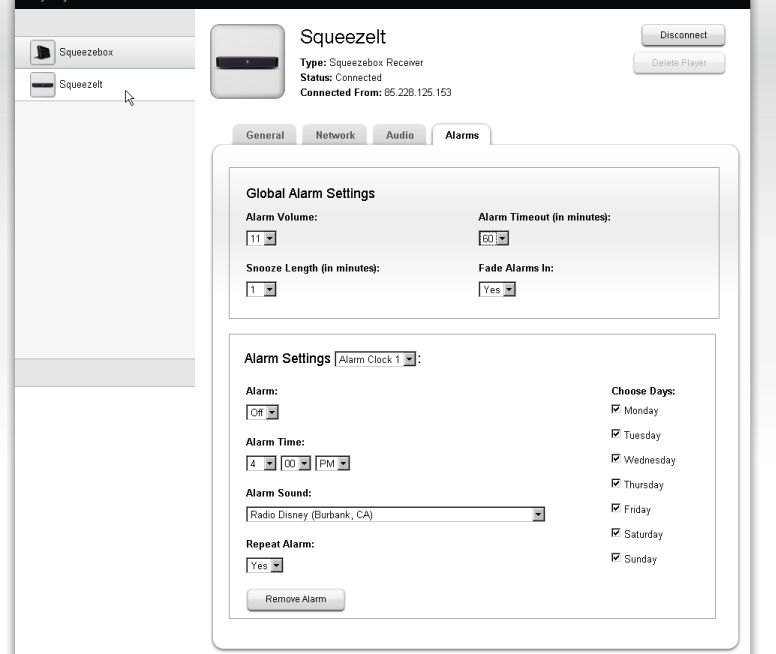
Task: Select a different alarm in Alarm Clock dropdown
Action: [375, 360]
